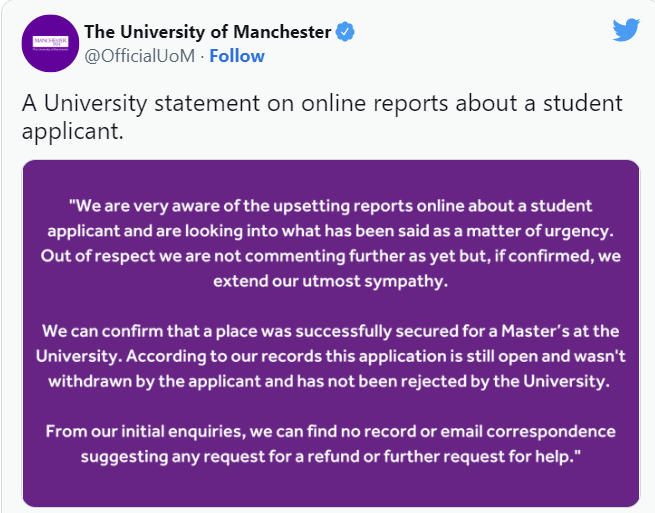Click the line 'withdrawn by the applicant'
The width and height of the screenshot is (655, 513).
click(329, 381)
